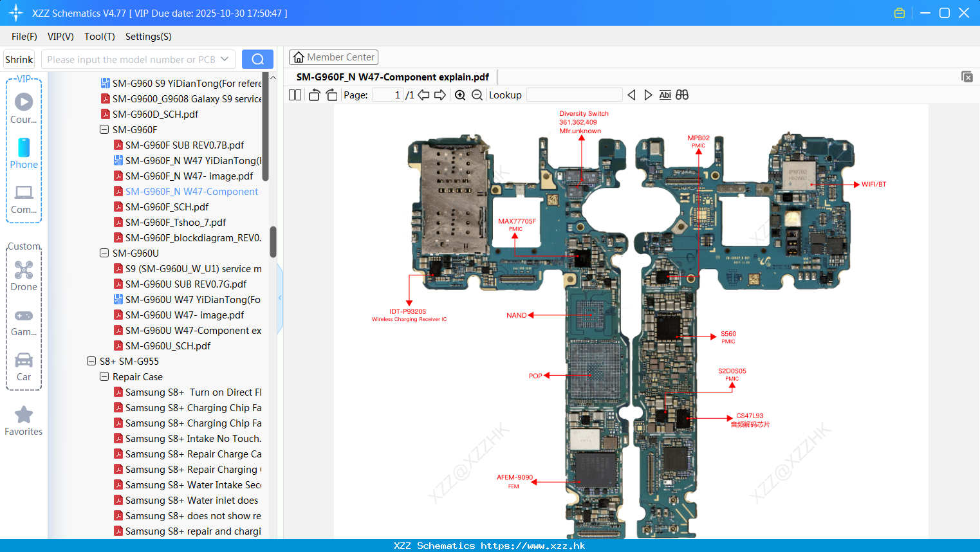Image resolution: width=980 pixels, height=552 pixels.
Task: Open SM-G960U_SCH.pdf
Action: (168, 345)
